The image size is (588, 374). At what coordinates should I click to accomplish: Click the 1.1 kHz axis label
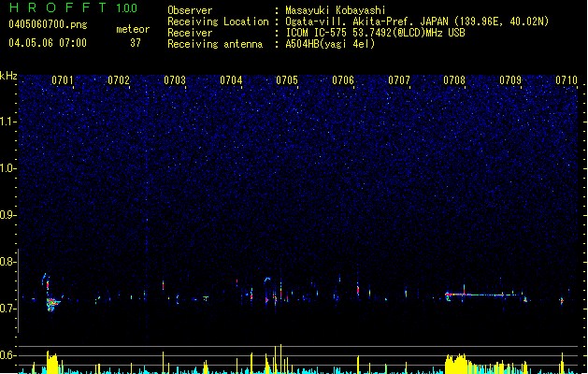point(8,122)
